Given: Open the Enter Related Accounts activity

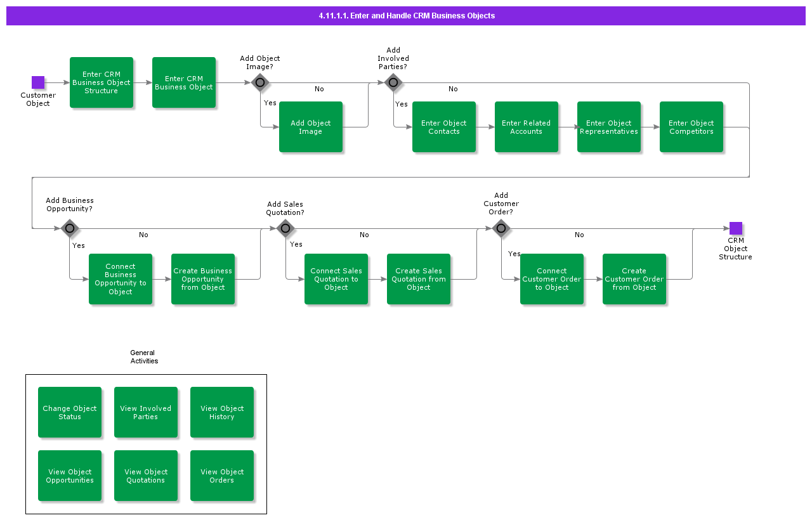Looking at the screenshot, I should click(x=527, y=127).
